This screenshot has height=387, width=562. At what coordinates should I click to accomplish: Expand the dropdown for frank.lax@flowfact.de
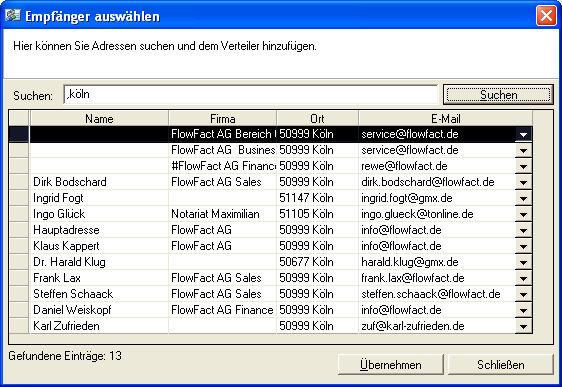523,278
